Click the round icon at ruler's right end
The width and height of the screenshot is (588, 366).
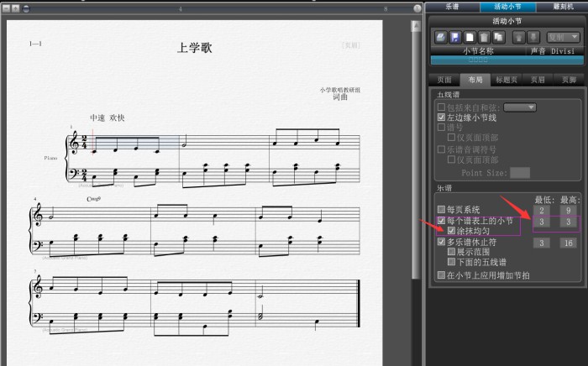(418, 8)
